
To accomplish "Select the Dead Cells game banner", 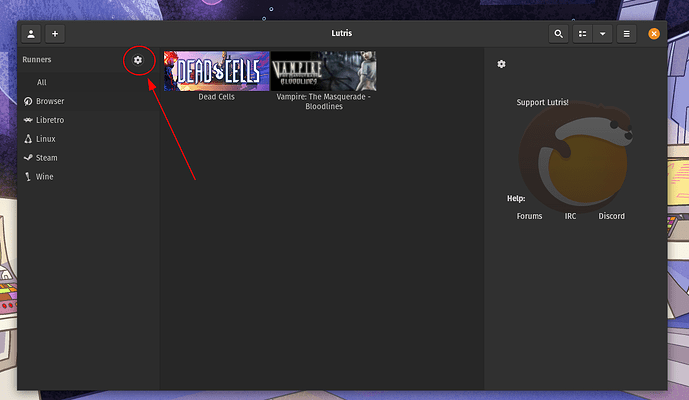I will coord(217,71).
